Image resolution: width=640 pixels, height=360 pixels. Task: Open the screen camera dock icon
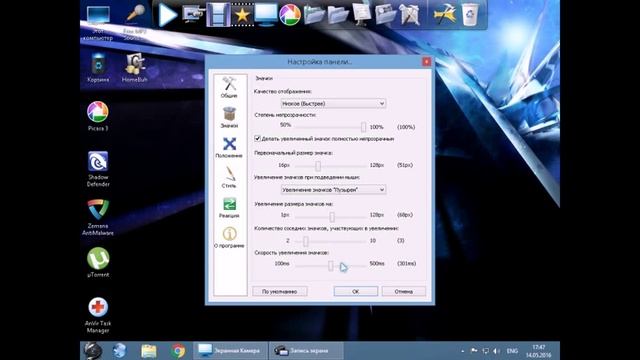click(x=193, y=15)
